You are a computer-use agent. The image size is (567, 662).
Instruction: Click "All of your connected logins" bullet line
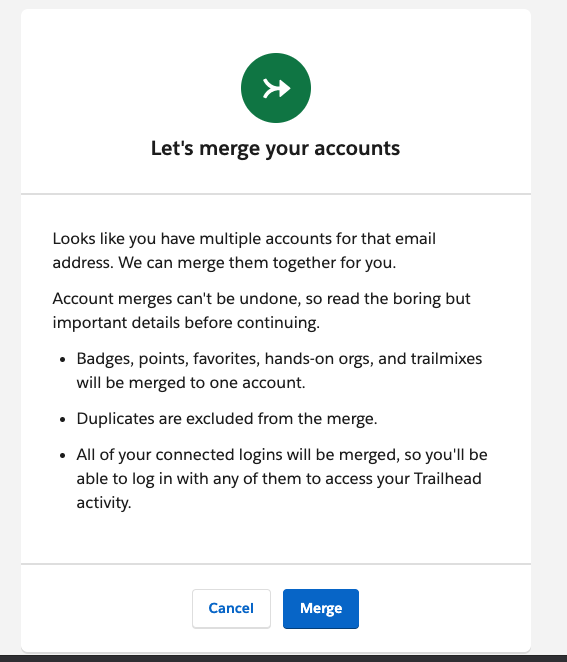point(282,455)
